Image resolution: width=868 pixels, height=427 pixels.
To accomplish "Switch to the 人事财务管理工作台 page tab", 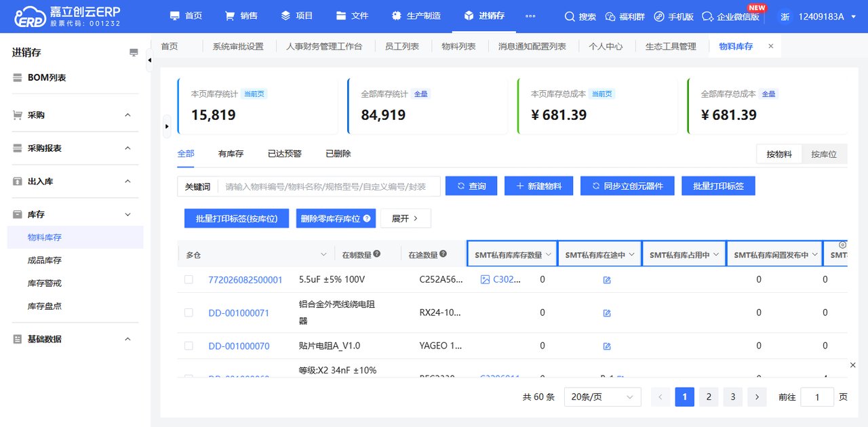I will [x=324, y=46].
